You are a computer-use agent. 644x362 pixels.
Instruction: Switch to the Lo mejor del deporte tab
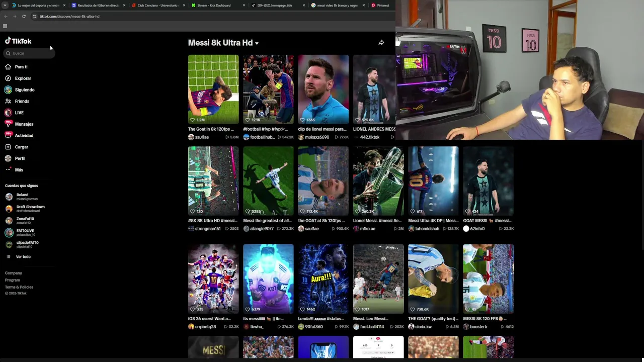[x=39, y=6]
